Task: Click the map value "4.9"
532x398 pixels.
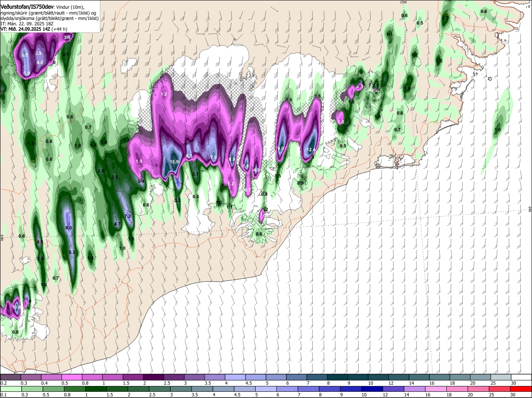Action: point(256,170)
